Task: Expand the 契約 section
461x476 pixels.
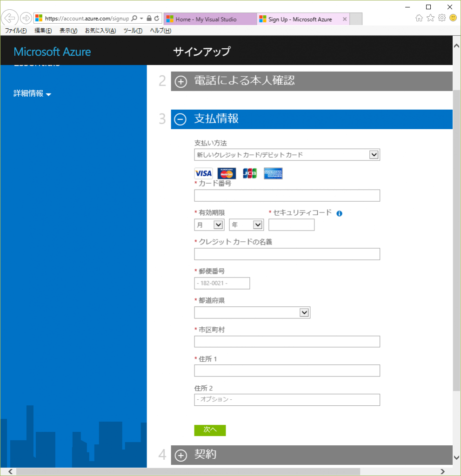Action: coord(181,455)
